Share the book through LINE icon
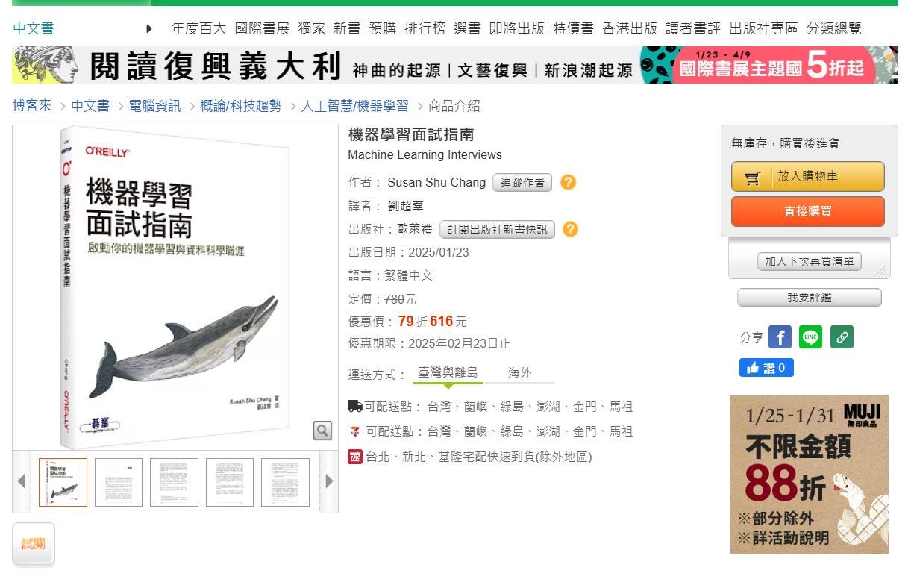 [810, 337]
